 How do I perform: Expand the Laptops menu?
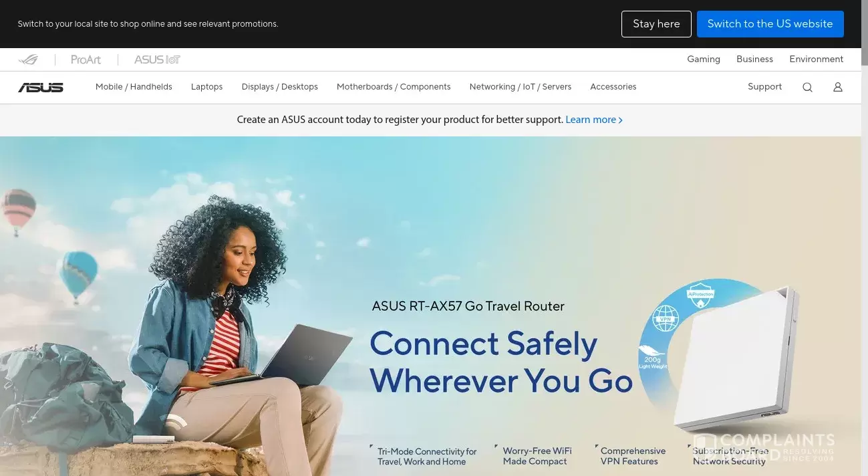(206, 87)
